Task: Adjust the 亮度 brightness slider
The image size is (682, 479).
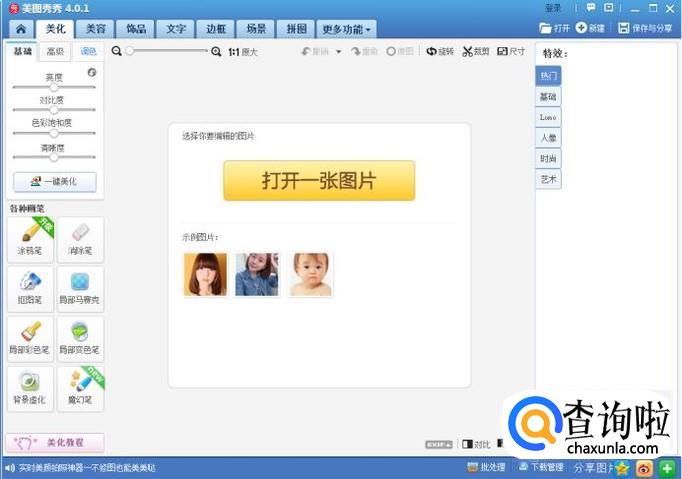Action: tap(54, 87)
